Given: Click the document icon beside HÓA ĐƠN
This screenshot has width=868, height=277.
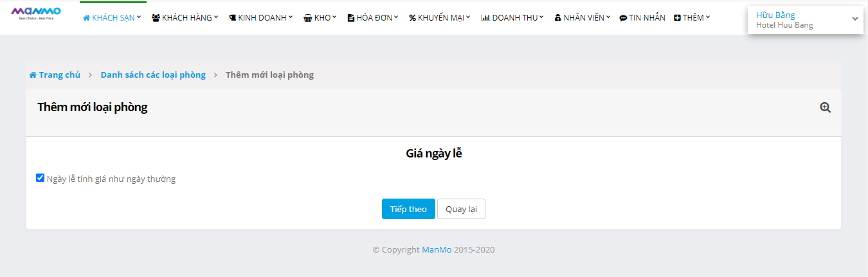Looking at the screenshot, I should [350, 18].
